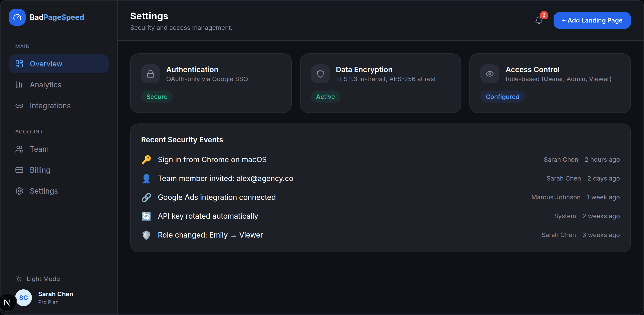Toggle Light Mode
Viewport: 644px width, 315px height.
(38, 279)
